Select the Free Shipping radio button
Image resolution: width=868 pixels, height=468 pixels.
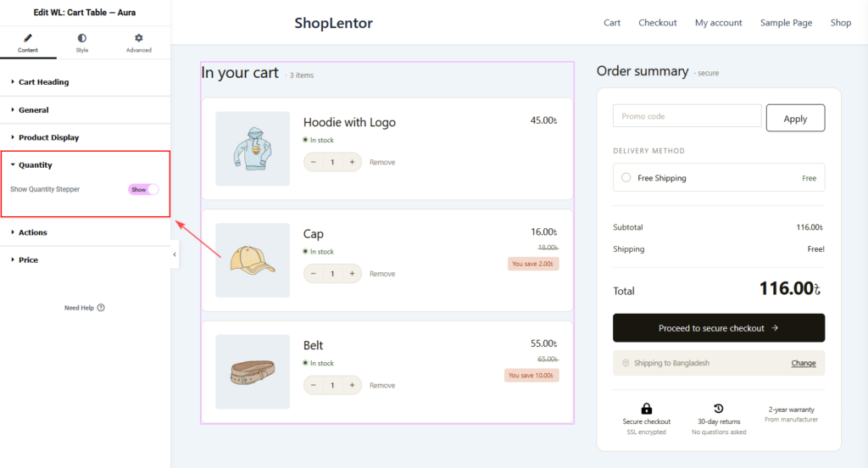coord(626,178)
